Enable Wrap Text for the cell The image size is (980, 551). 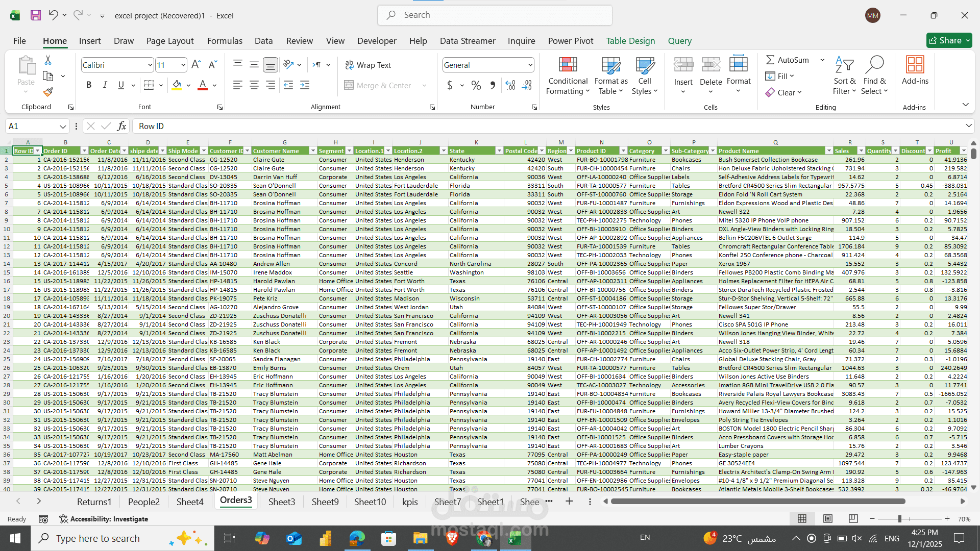point(368,65)
